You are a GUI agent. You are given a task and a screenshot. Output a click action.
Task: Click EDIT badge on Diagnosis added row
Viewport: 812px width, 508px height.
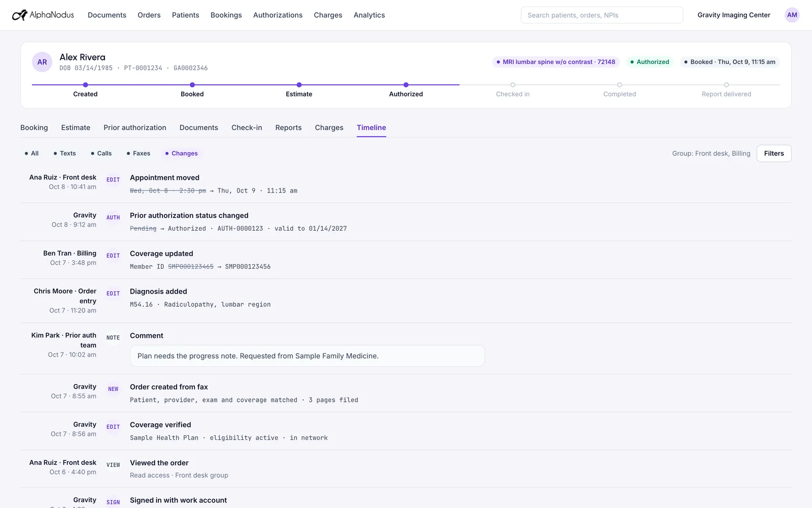point(113,294)
